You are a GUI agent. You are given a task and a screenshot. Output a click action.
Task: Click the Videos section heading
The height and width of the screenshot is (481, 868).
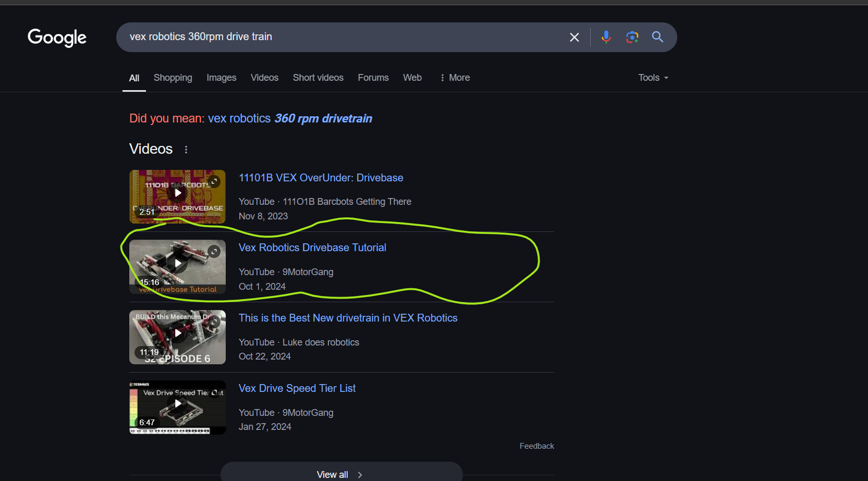(151, 149)
